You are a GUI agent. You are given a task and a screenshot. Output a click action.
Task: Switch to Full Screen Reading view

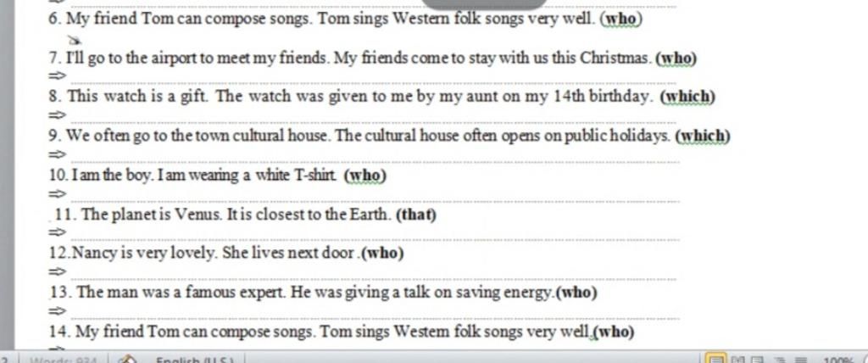coord(739,360)
